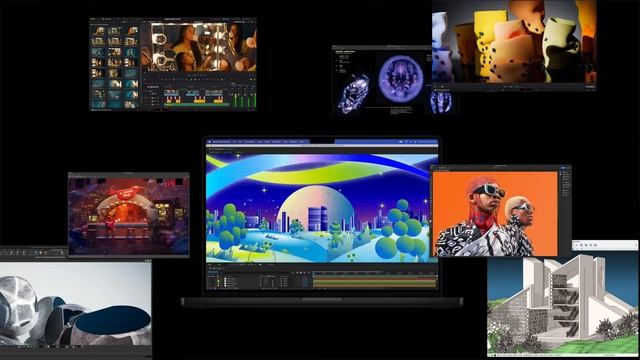Click the orange portrait canvas in the photo editor
This screenshot has height=360, width=640.
tap(495, 214)
